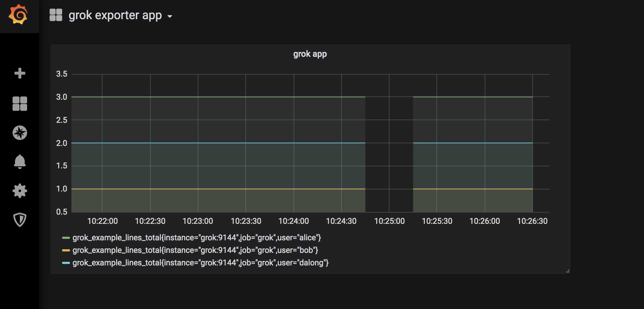This screenshot has width=644, height=309.
Task: Open Dashboards from the sidebar
Action: point(20,103)
